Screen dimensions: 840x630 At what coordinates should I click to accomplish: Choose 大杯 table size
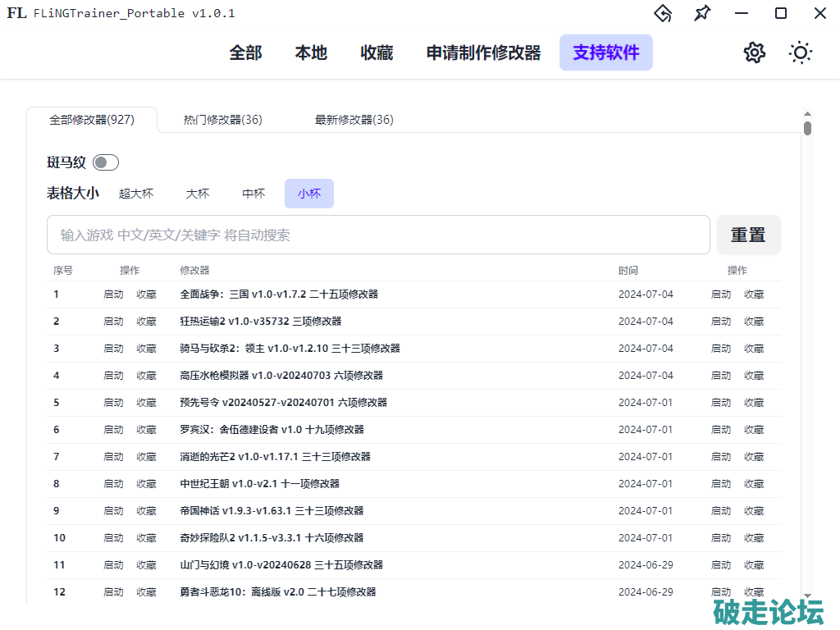198,194
